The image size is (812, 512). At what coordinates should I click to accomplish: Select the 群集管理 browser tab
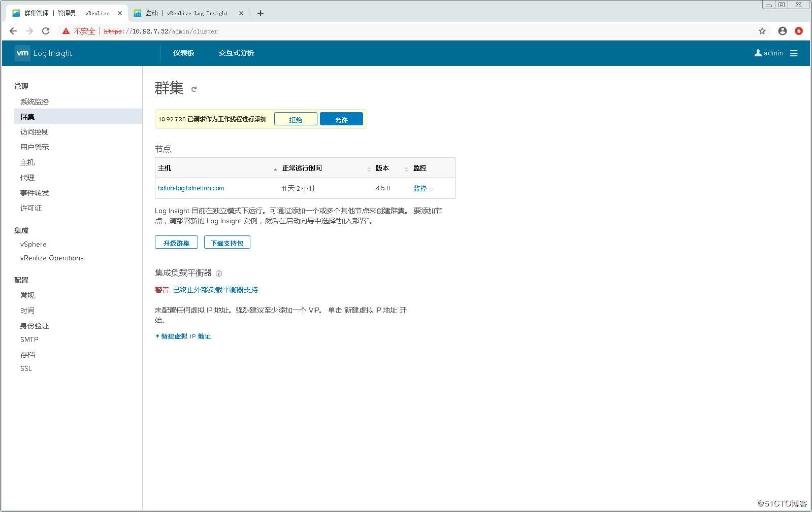[x=66, y=13]
